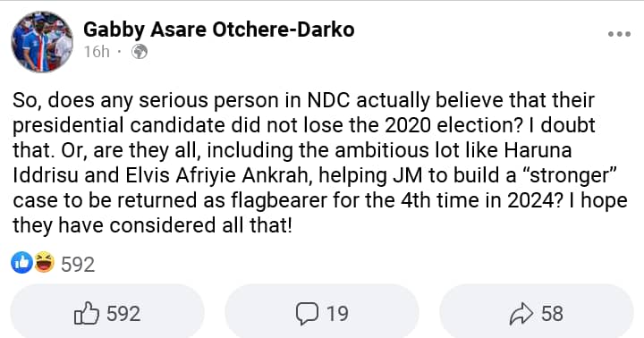This screenshot has height=338, width=644.
Task: Open Gabby Asare Otchere-Darko's profile picture
Action: coord(42,41)
